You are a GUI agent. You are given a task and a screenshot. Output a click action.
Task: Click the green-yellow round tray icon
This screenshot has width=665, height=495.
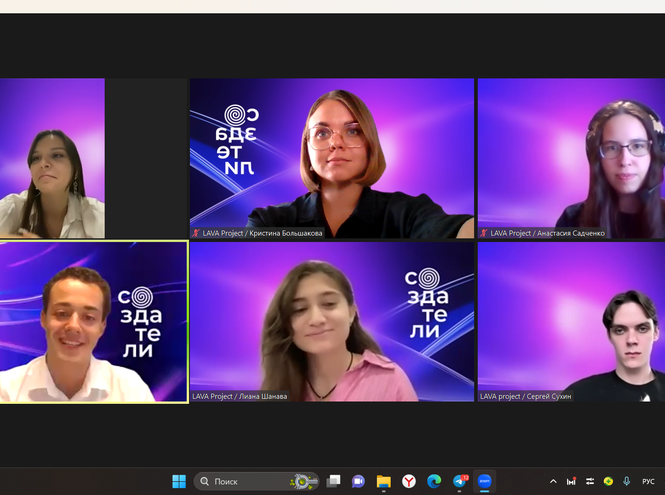coord(608,481)
